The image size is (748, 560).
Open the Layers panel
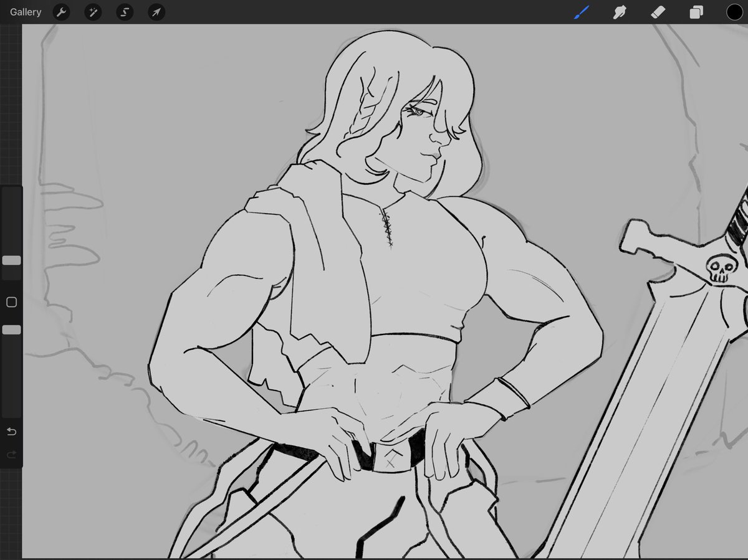coord(696,12)
